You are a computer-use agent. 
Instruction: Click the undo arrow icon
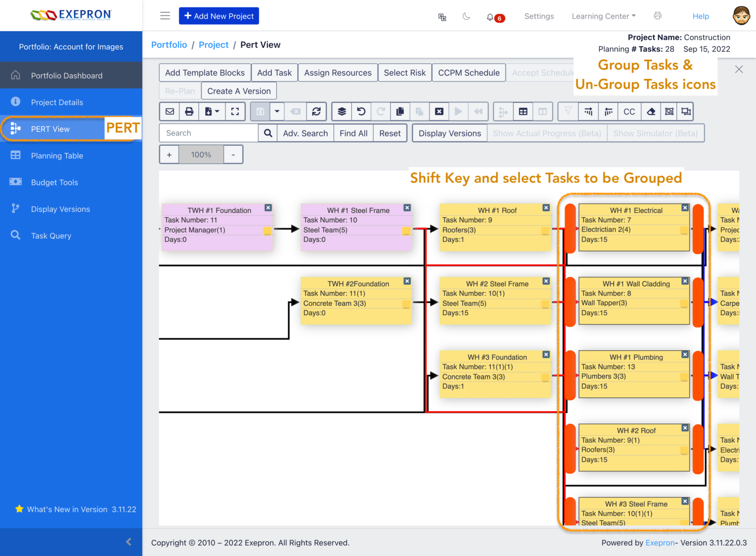pyautogui.click(x=361, y=112)
